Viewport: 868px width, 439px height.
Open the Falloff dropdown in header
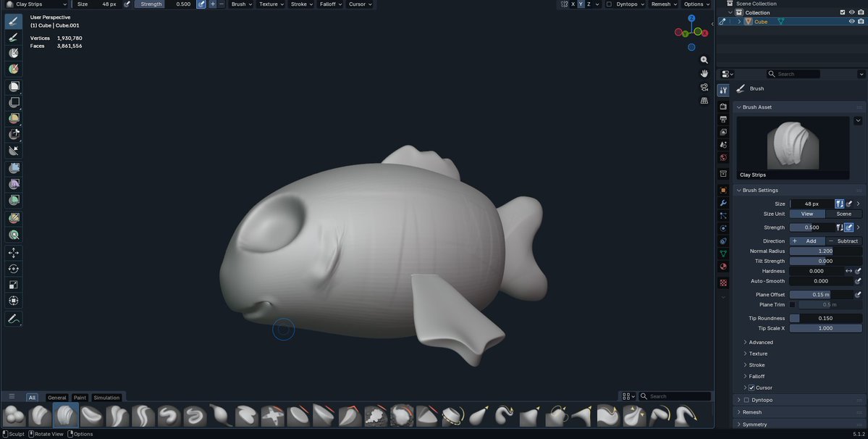pyautogui.click(x=331, y=4)
